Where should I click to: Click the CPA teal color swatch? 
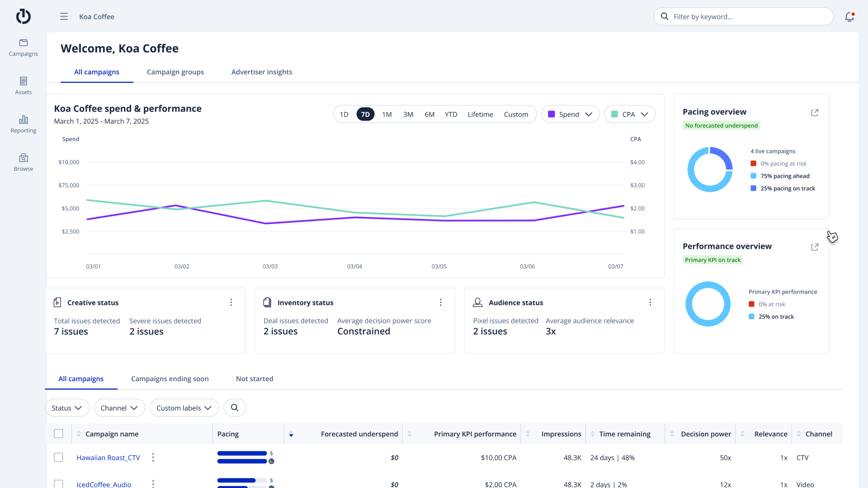[x=614, y=114]
